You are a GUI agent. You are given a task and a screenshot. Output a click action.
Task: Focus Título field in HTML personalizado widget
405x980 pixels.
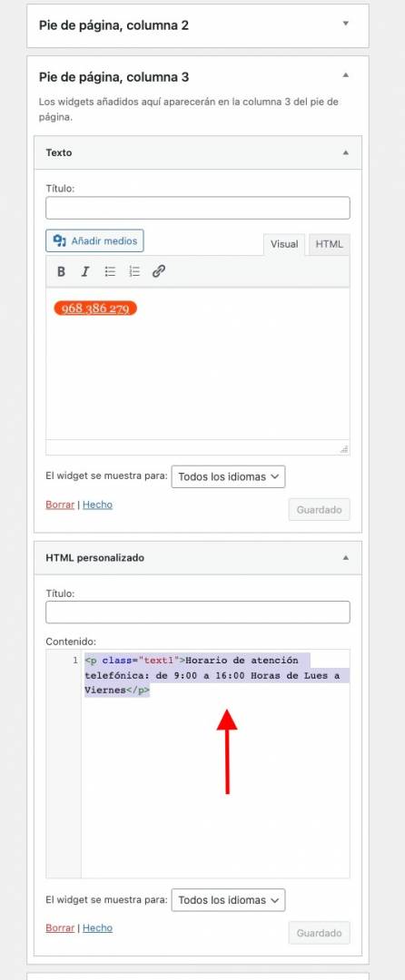point(197,612)
